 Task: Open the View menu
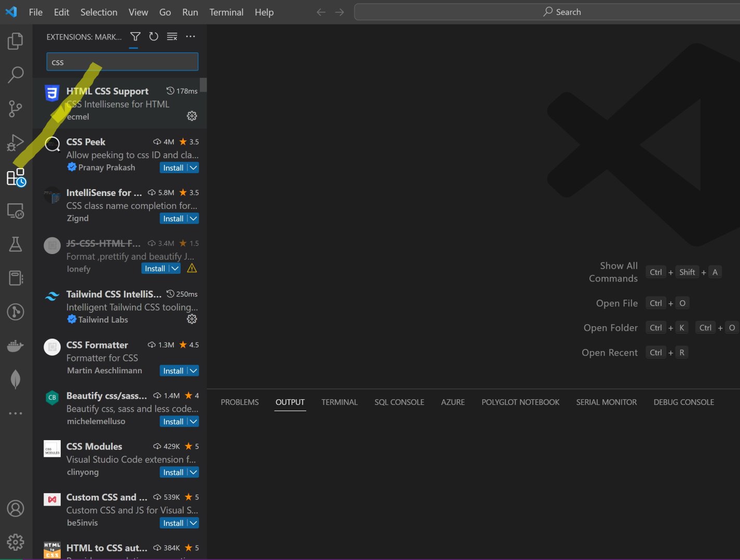(x=138, y=12)
